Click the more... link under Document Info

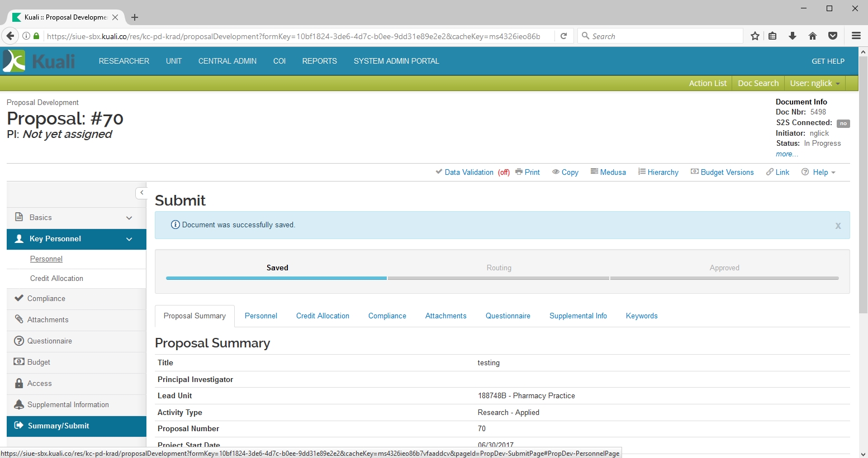tap(786, 154)
